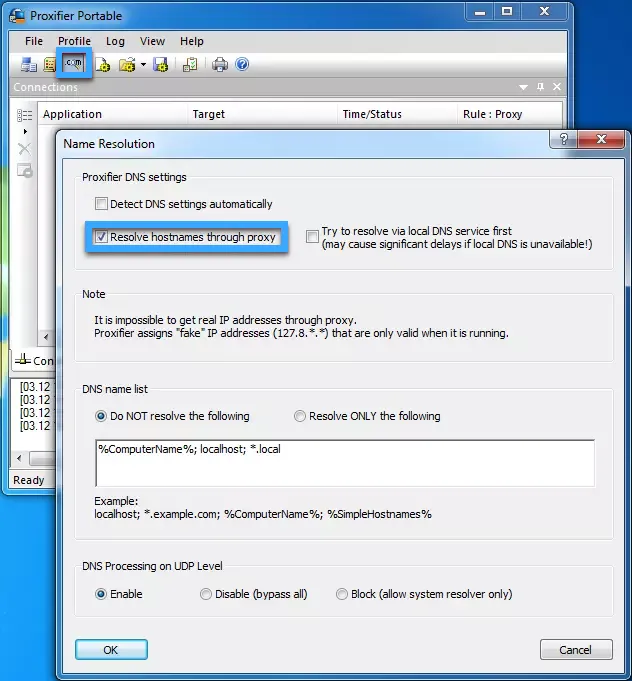Select Disable (bypass all) option
This screenshot has height=681, width=632.
(205, 594)
